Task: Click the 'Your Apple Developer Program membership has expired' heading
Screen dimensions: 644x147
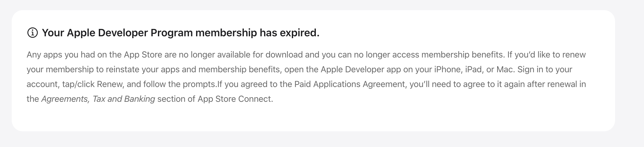Action: pos(181,33)
